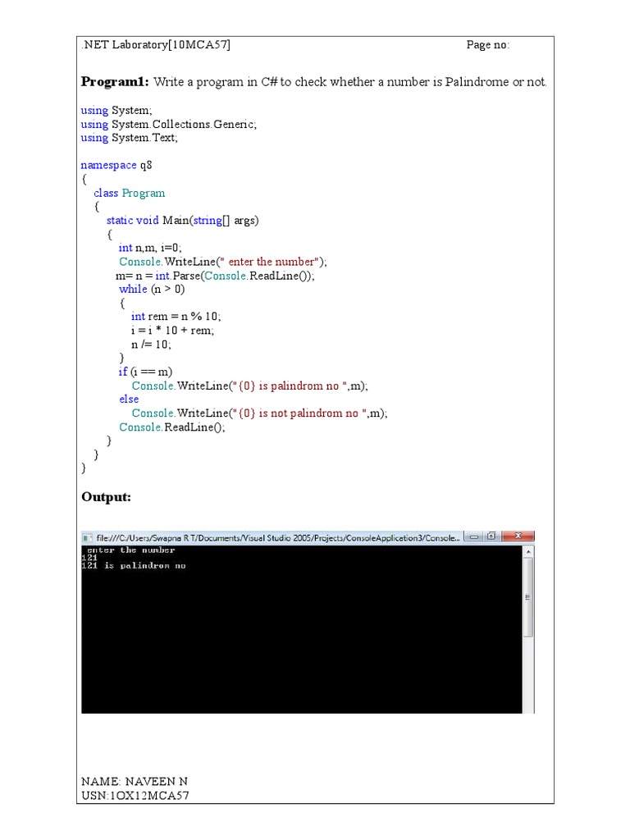The image size is (630, 840).
Task: Click the 'Program1:' bold heading
Action: coord(115,82)
